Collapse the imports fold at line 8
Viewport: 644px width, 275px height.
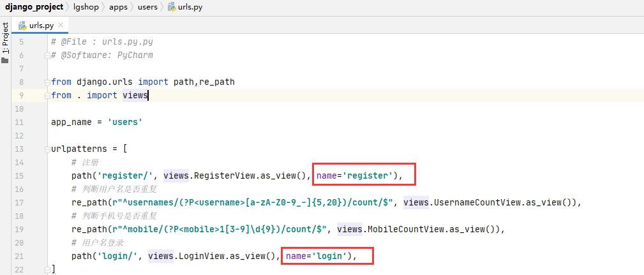(x=47, y=82)
